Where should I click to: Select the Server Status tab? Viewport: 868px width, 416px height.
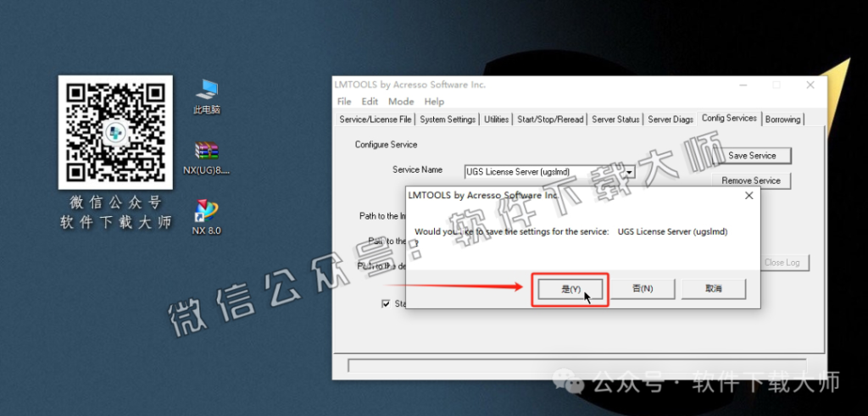click(x=615, y=119)
